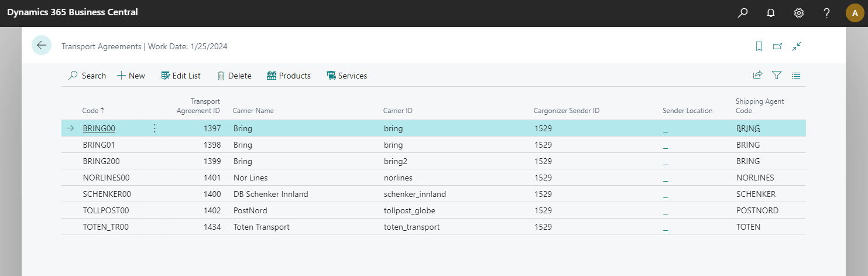Click the user account avatar
Viewport: 868px width, 276px height.
coord(855,12)
